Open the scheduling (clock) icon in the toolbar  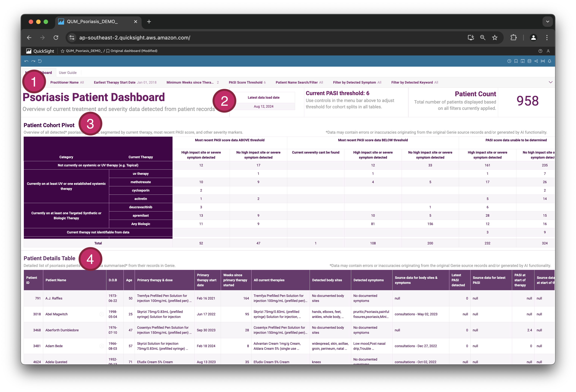click(x=509, y=61)
